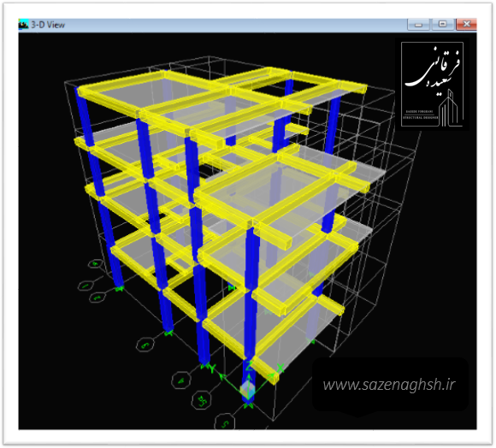This screenshot has height=448, width=496.
Task: Click the support marker under the origin column
Action: point(248,405)
